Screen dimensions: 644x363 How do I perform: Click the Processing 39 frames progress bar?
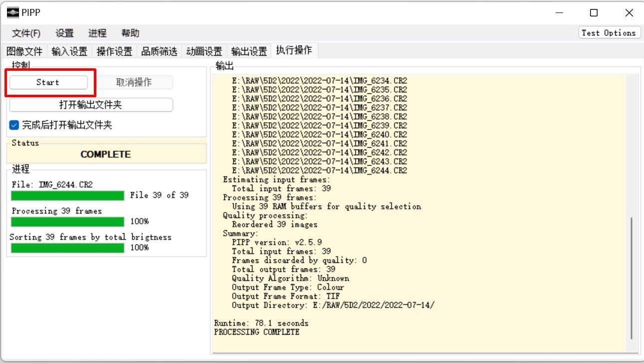tap(67, 221)
